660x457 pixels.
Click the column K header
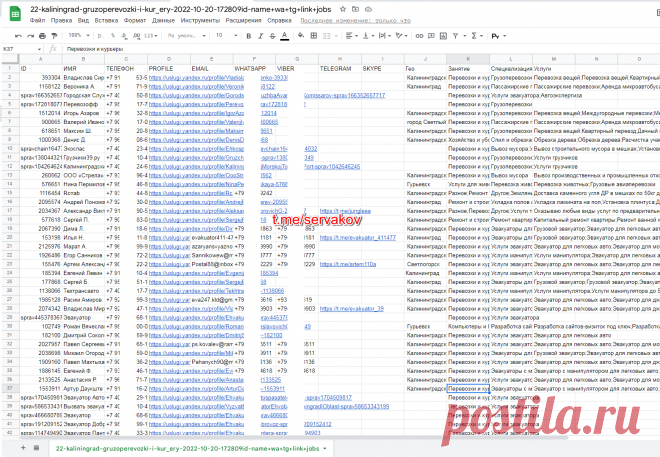(468, 59)
